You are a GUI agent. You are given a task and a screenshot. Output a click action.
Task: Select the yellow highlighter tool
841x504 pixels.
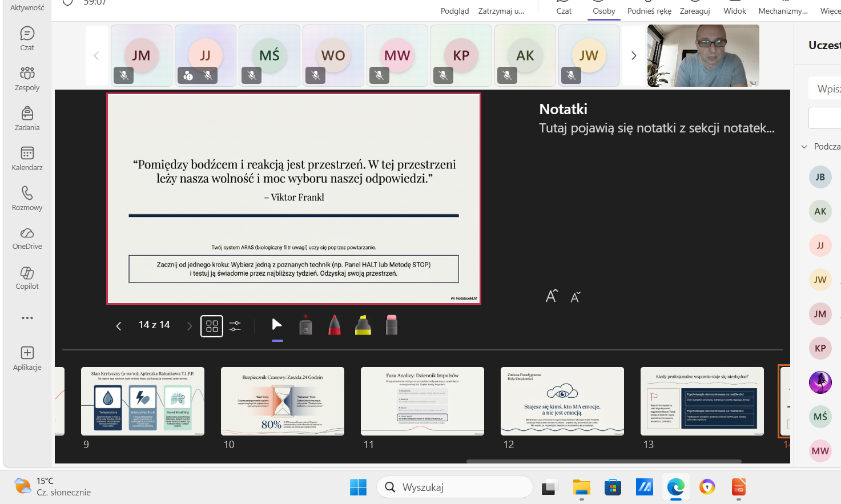point(363,325)
